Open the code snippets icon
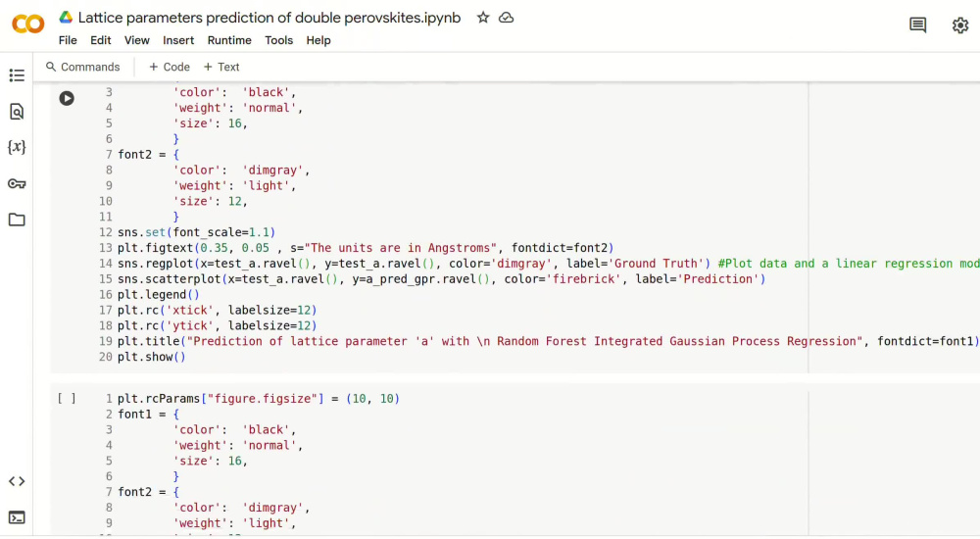 [17, 481]
